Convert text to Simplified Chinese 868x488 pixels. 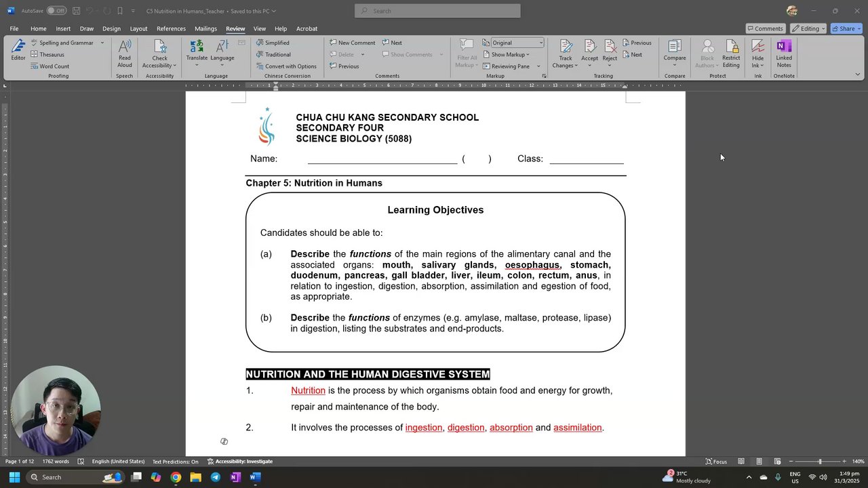tap(273, 43)
